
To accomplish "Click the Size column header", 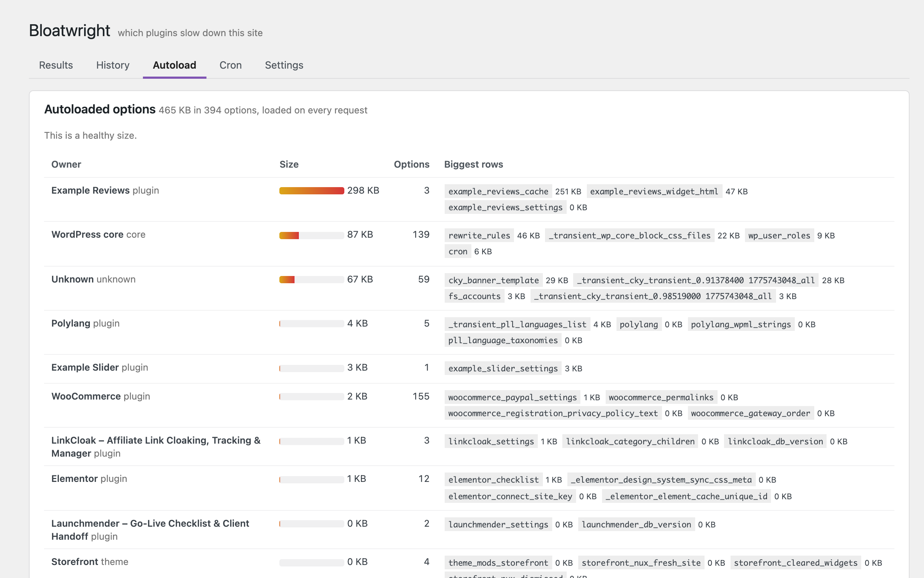I will (289, 164).
